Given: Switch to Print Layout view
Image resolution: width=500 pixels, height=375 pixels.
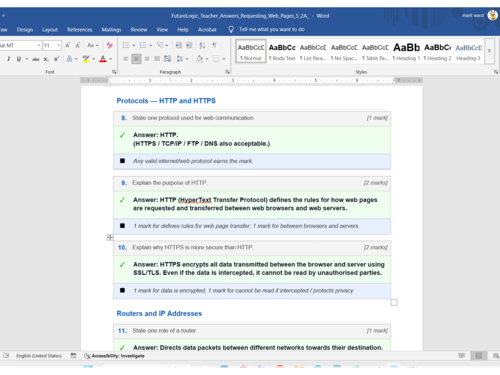Looking at the screenshot, I should (479, 356).
